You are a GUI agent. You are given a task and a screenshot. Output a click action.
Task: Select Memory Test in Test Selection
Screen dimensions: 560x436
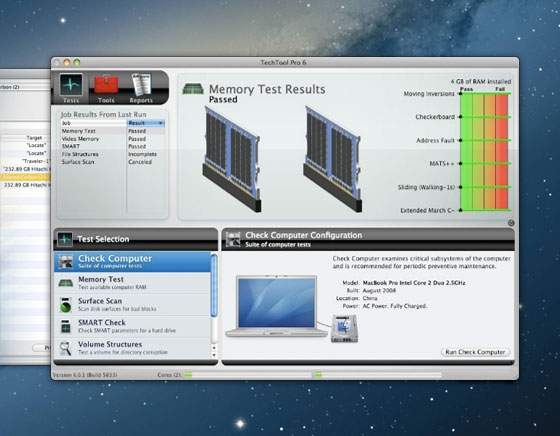click(x=132, y=283)
